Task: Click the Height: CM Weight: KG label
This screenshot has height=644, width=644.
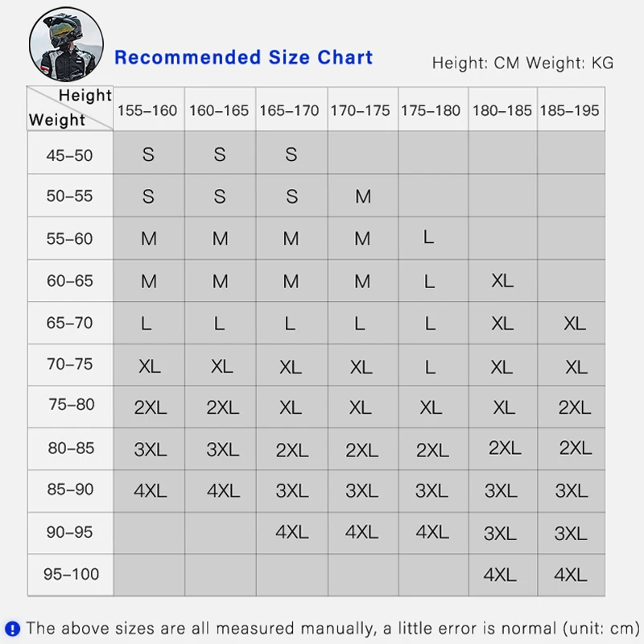Action: [x=522, y=64]
